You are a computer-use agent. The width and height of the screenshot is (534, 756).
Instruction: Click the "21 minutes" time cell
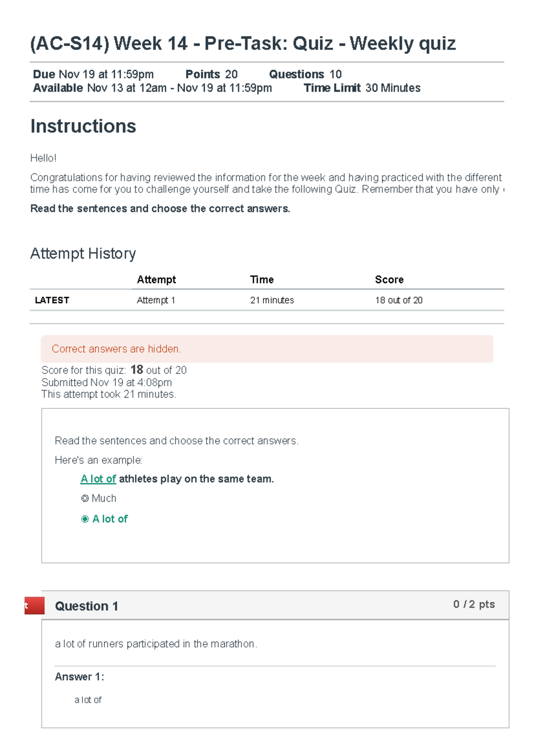click(x=272, y=301)
